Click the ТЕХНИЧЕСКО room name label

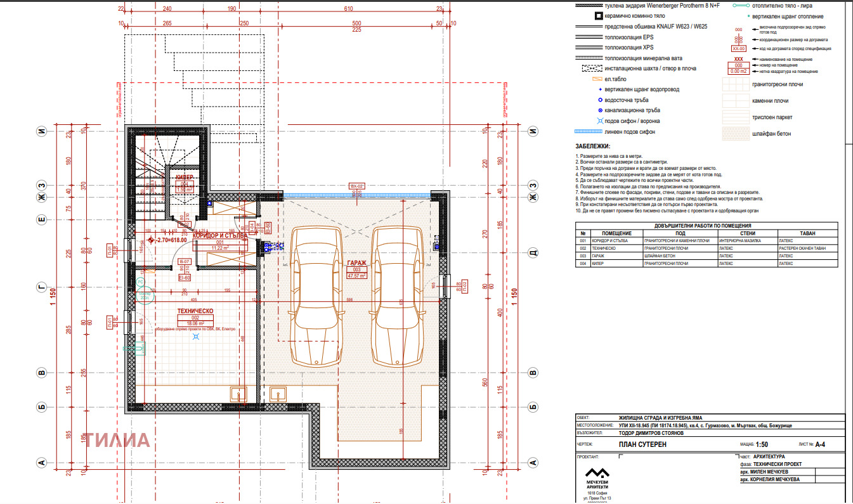tap(195, 311)
